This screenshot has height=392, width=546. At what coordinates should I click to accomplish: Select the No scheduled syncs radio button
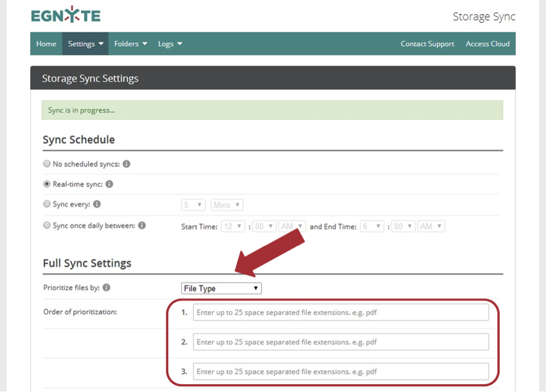click(x=47, y=164)
